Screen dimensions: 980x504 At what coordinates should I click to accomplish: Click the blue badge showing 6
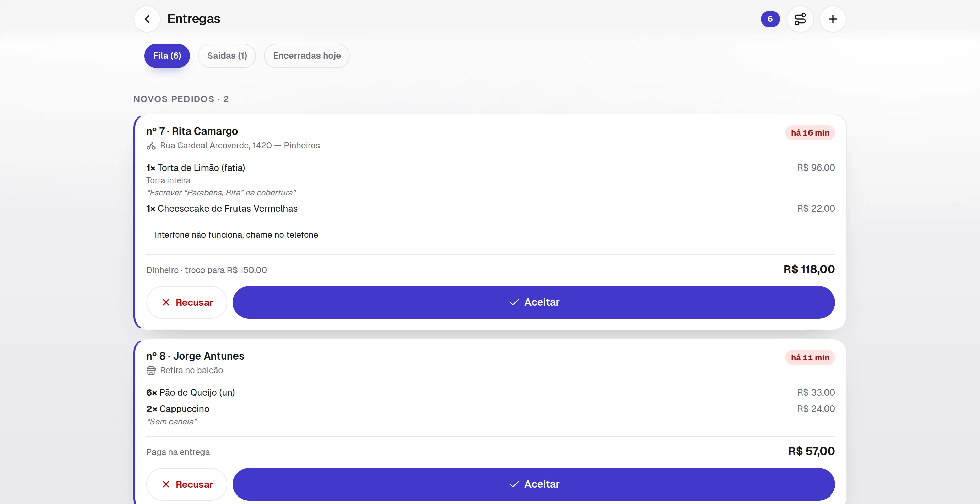click(x=770, y=19)
